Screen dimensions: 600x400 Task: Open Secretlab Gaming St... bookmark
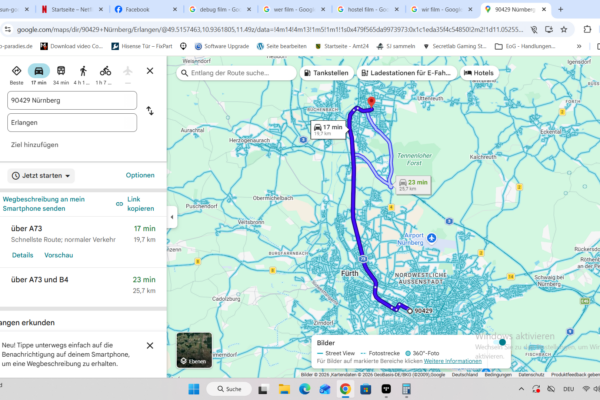pyautogui.click(x=454, y=46)
